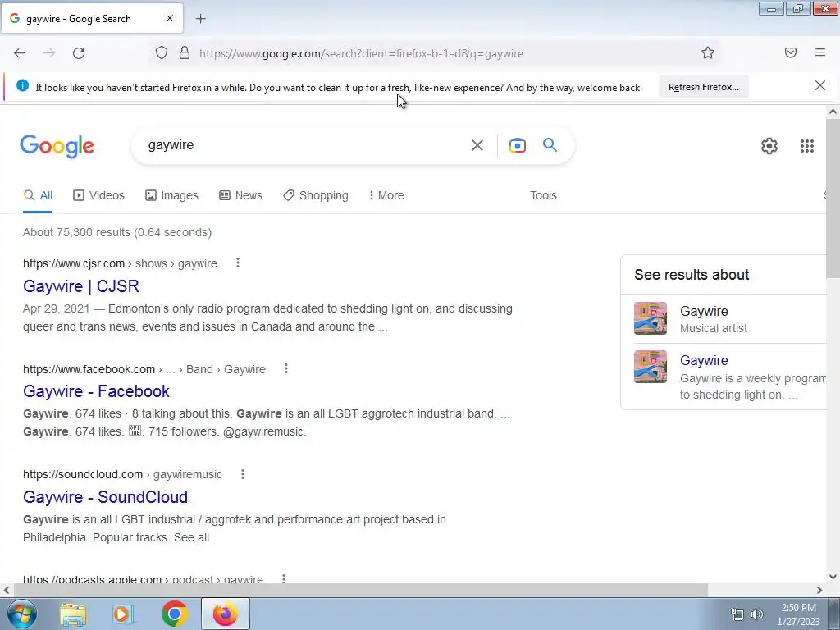
Task: Open the Gaywire - SoundCloud result
Action: click(x=105, y=496)
